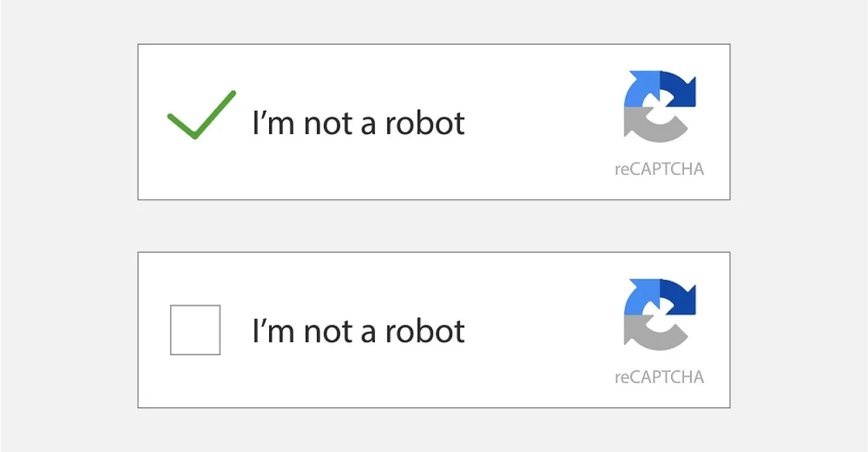Select the bottom I'm not a robot text
This screenshot has width=868, height=452.
360,330
